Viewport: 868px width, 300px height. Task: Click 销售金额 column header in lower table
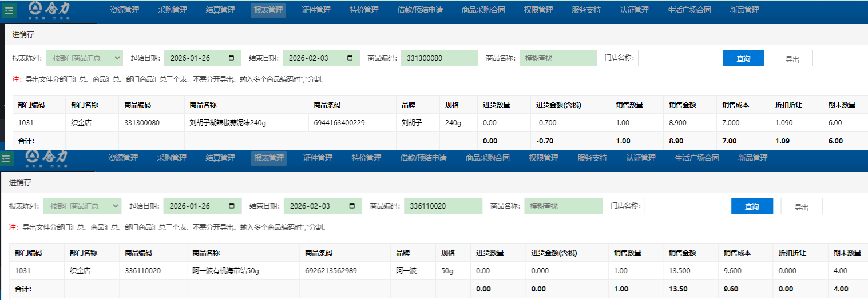click(681, 253)
